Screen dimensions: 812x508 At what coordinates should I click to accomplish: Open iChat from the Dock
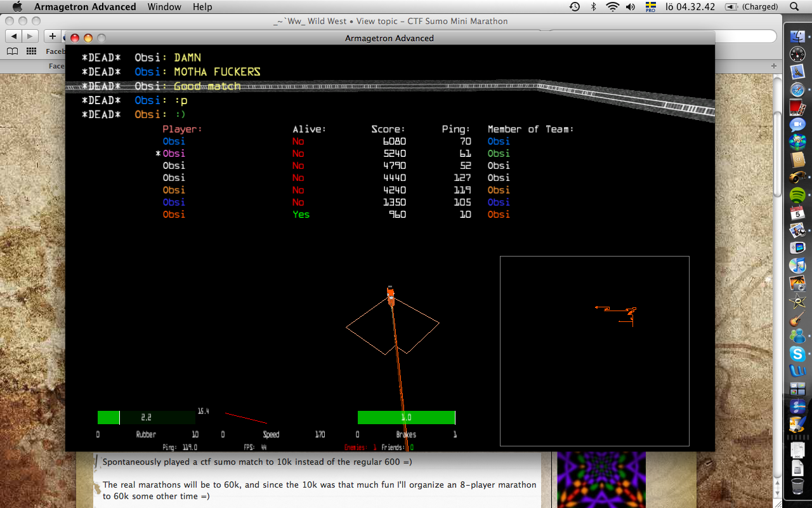click(x=797, y=124)
